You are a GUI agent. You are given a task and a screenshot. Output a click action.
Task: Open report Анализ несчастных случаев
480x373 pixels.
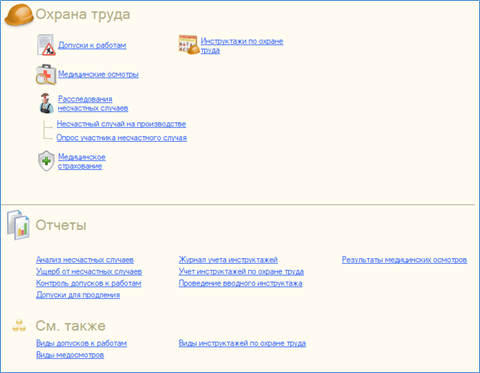[85, 260]
